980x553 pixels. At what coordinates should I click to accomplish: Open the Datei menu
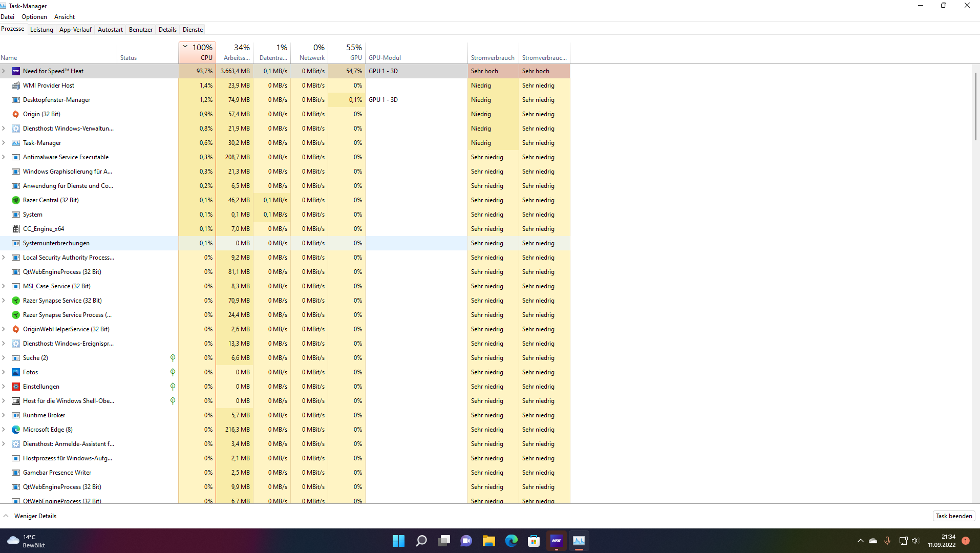click(x=8, y=17)
